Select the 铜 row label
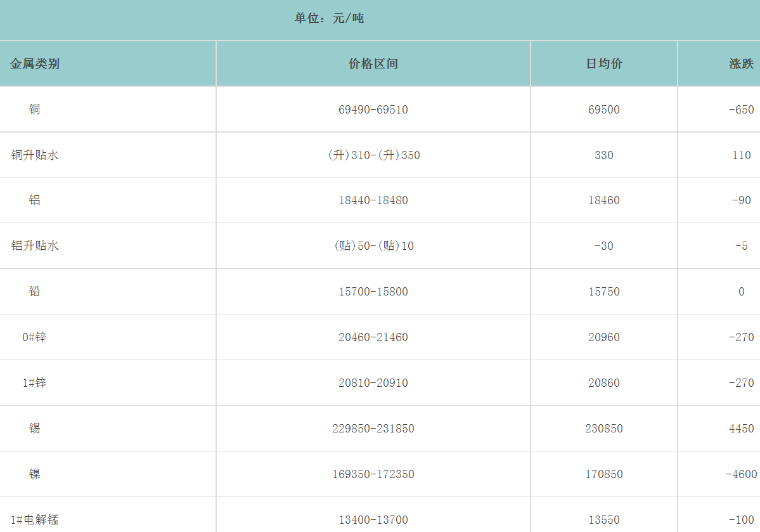This screenshot has height=532, width=760. coord(35,109)
